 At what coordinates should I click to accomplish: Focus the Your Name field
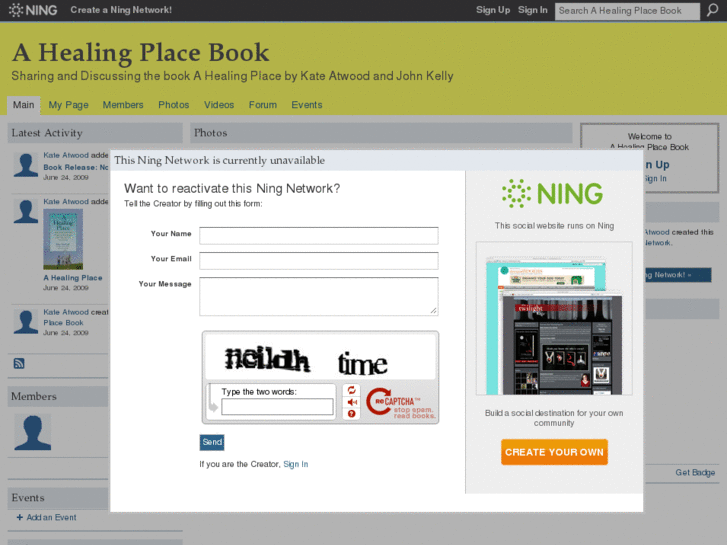[x=319, y=236]
